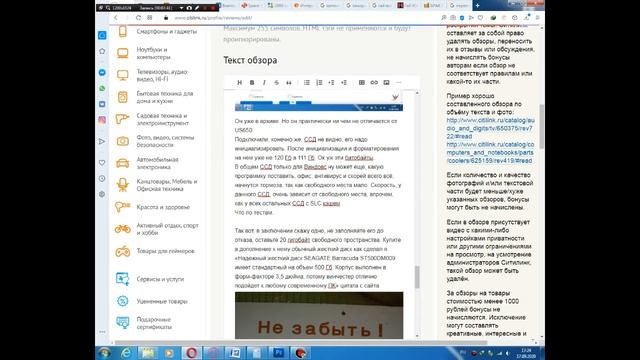640x360 pixels.
Task: Open the Товары для геймеров category
Action: [165, 251]
